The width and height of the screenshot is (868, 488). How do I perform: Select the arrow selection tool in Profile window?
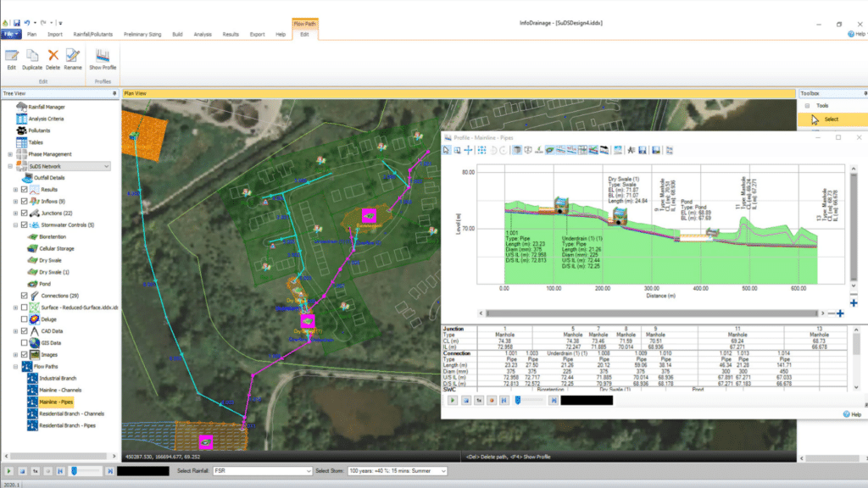(x=446, y=150)
